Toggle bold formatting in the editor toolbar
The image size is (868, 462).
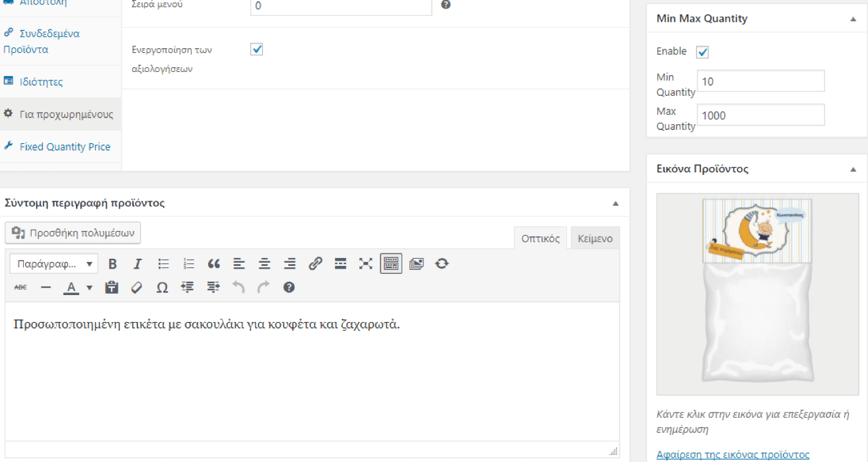112,264
